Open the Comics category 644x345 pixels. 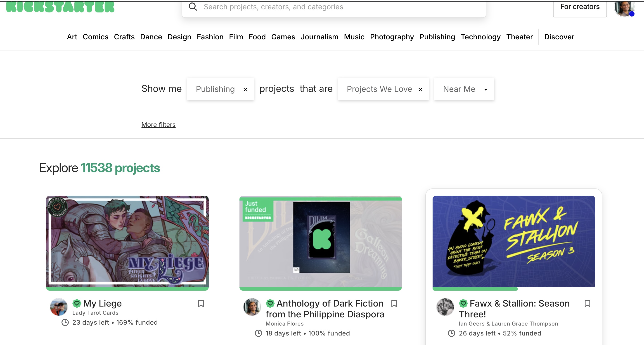click(95, 37)
